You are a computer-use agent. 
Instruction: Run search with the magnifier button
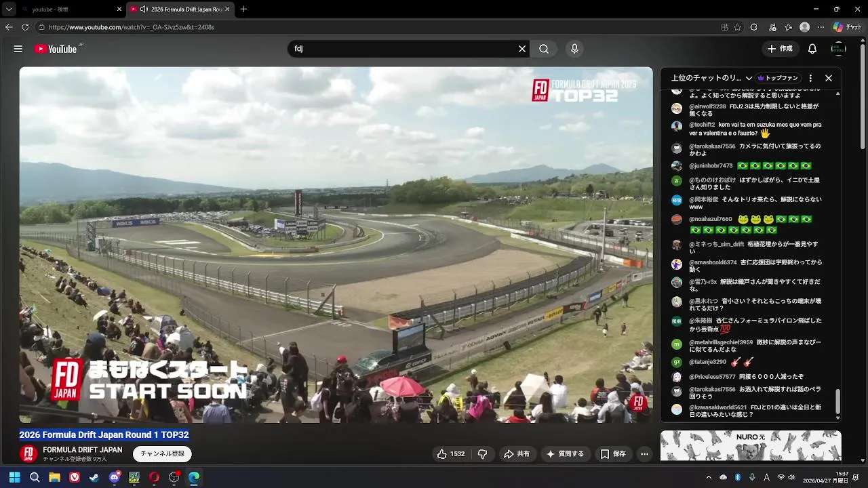point(544,49)
